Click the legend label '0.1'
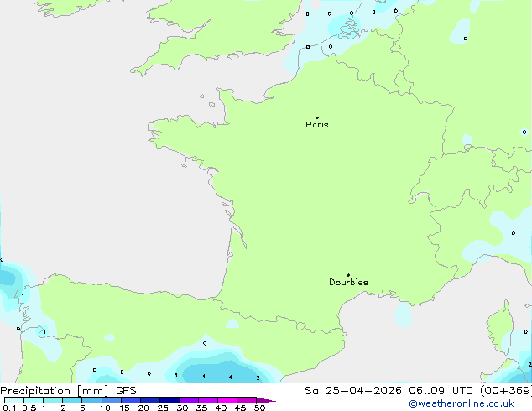 pos(9,408)
